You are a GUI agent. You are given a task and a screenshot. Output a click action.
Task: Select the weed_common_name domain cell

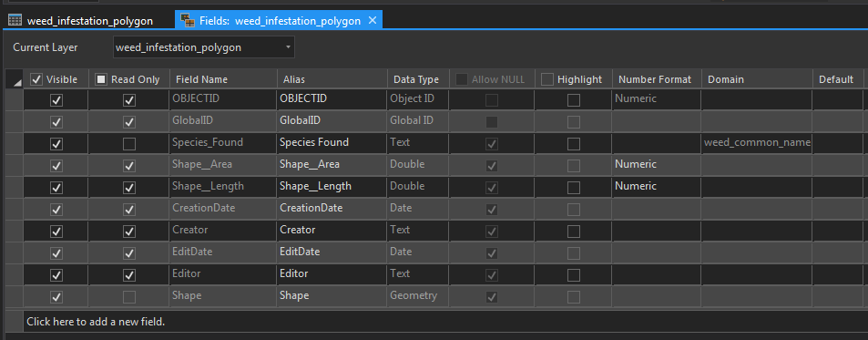coord(757,143)
